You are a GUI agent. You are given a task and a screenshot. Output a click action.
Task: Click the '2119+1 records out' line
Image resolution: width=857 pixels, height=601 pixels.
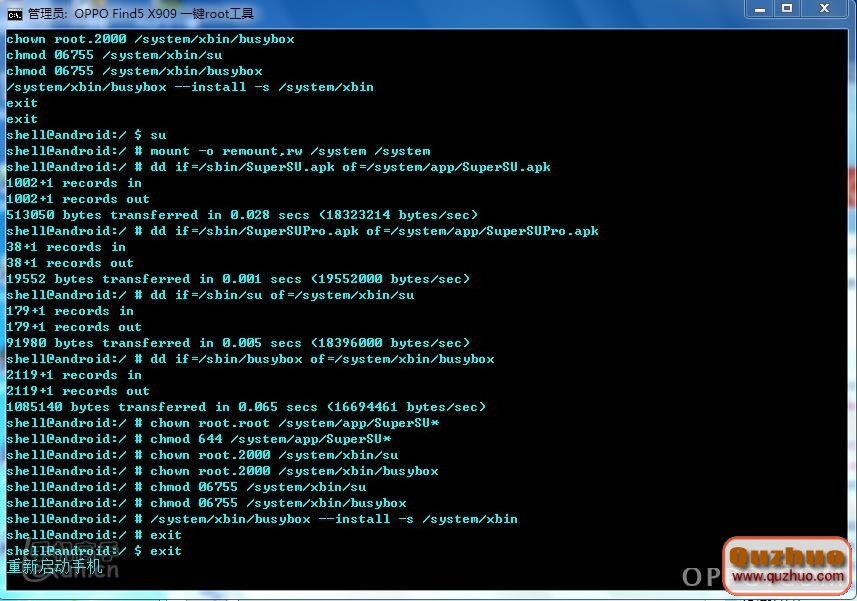78,391
